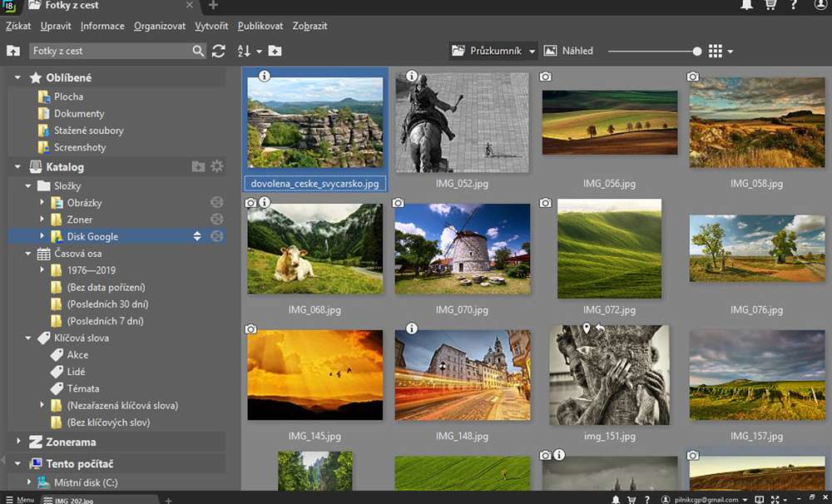Click the add folder to Katalog icon

click(x=198, y=166)
